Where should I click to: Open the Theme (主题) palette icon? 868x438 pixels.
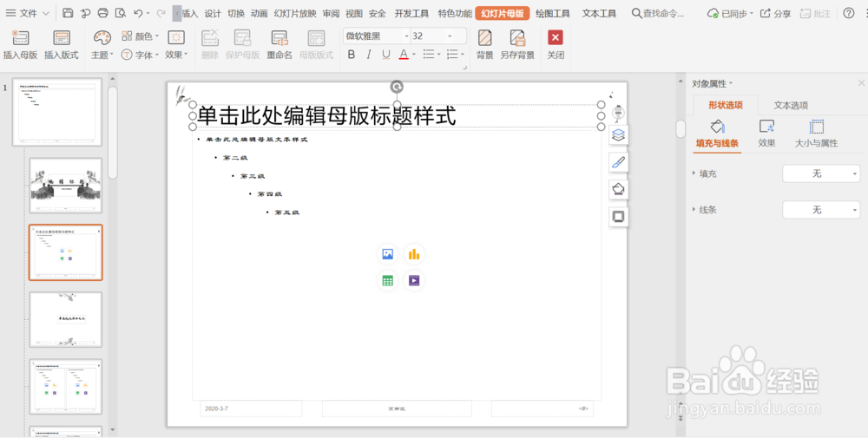(x=102, y=37)
